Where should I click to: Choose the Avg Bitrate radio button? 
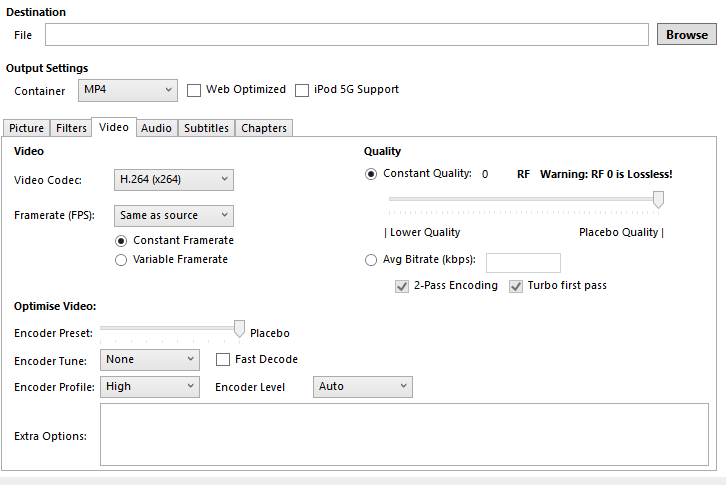click(x=372, y=261)
